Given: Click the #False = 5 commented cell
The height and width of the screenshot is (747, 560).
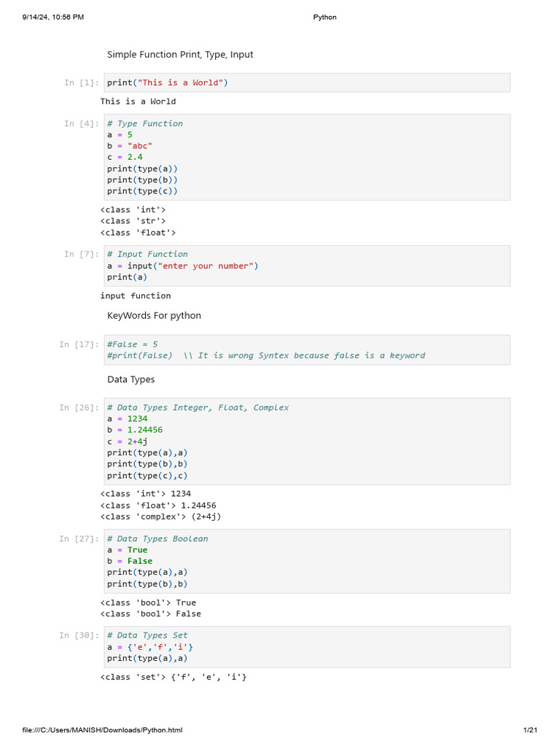Looking at the screenshot, I should [x=307, y=350].
